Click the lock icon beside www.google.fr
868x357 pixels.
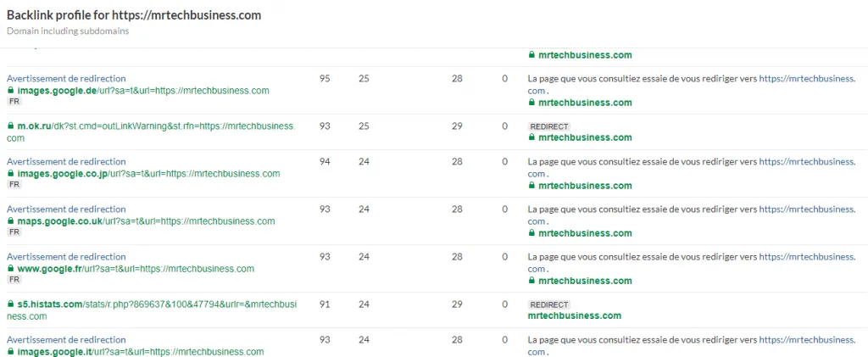[x=10, y=269]
